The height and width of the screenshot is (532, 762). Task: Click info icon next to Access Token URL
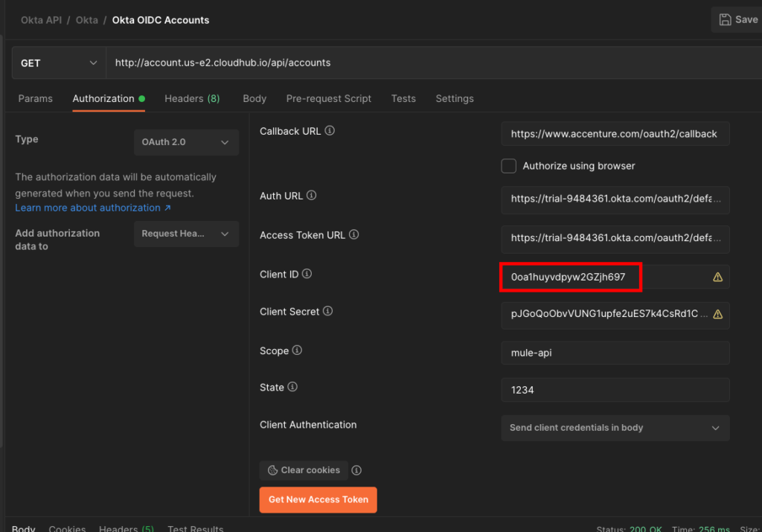click(x=354, y=235)
